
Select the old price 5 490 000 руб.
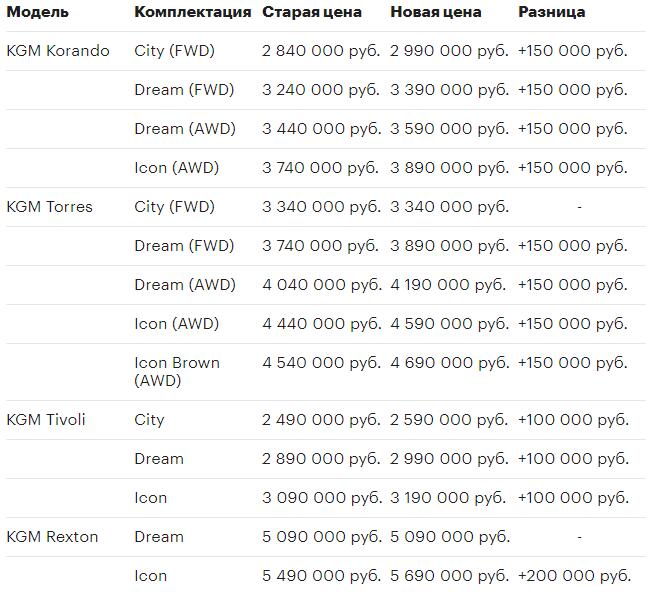[321, 576]
